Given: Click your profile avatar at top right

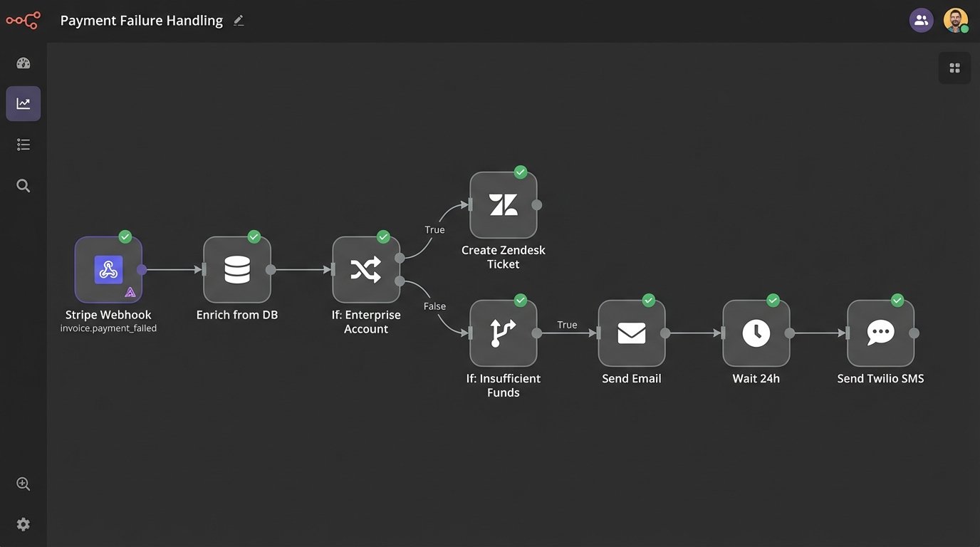Looking at the screenshot, I should 955,19.
